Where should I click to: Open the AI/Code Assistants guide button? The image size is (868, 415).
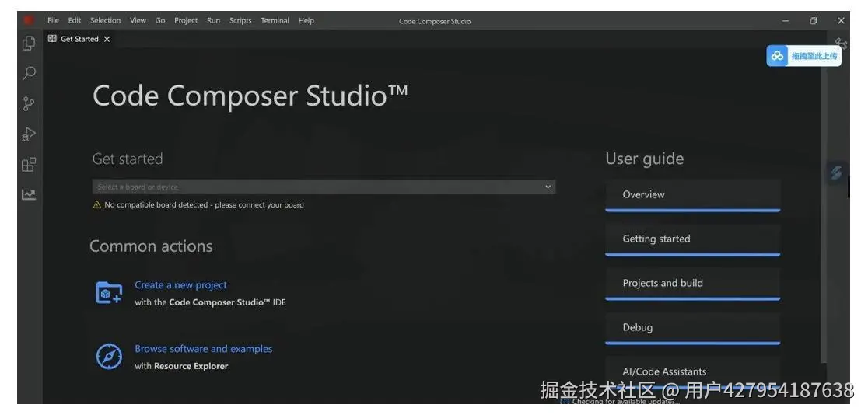point(692,371)
